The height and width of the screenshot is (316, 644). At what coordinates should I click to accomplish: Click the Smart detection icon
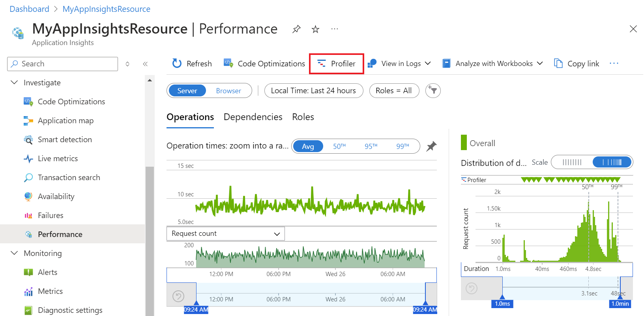[28, 139]
